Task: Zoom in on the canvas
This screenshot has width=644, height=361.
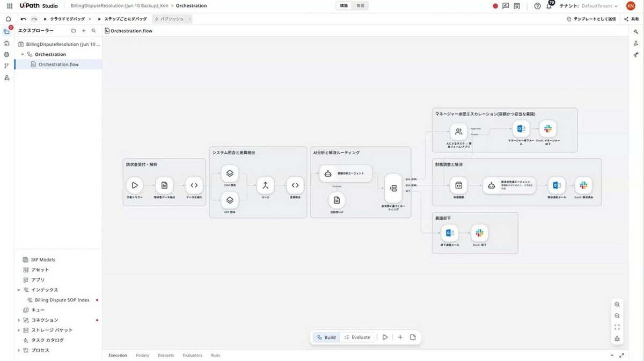Action: pos(617,305)
